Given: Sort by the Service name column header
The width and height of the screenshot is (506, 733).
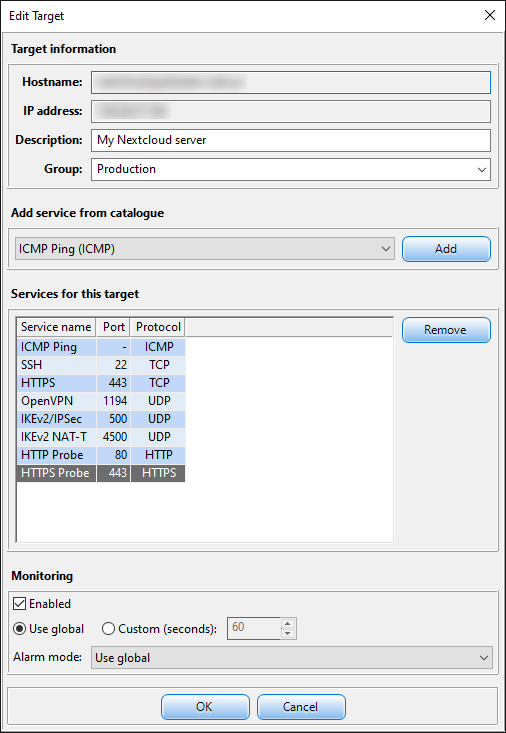Looking at the screenshot, I should pyautogui.click(x=56, y=327).
